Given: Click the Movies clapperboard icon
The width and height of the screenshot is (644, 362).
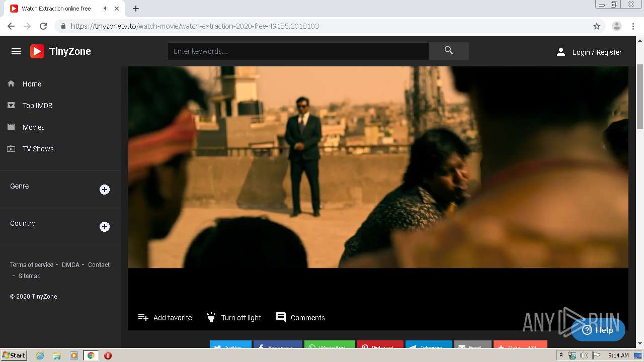Looking at the screenshot, I should [x=11, y=127].
